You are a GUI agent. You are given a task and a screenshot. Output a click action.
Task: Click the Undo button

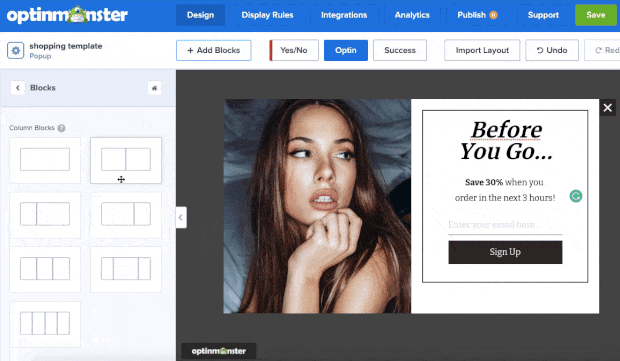552,50
